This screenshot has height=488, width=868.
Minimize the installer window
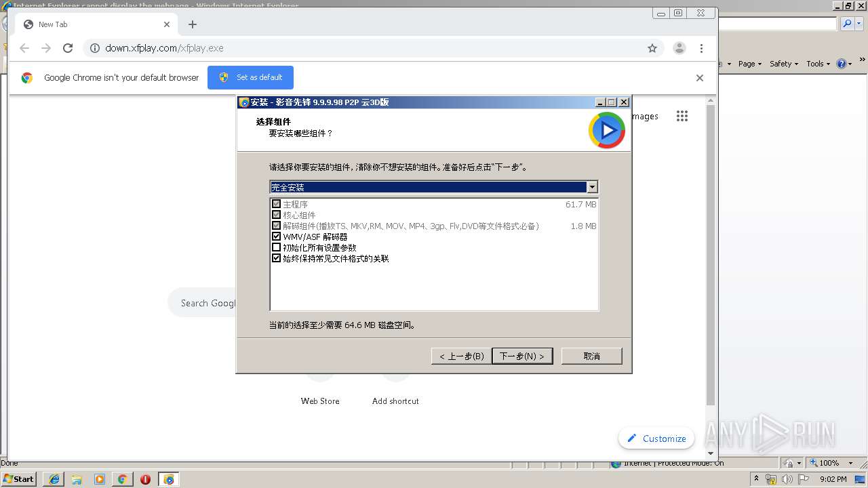pos(600,102)
